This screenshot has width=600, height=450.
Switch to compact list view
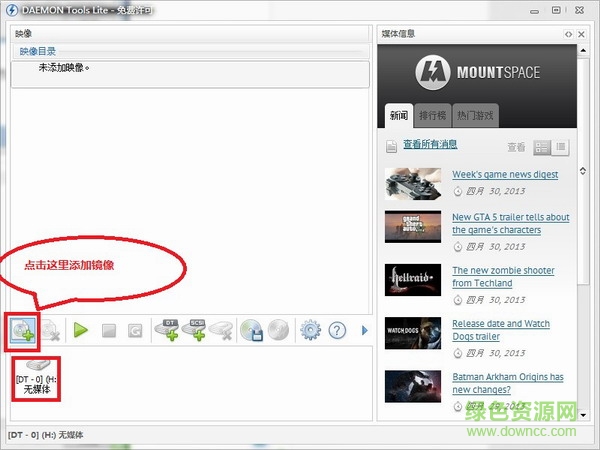[561, 147]
